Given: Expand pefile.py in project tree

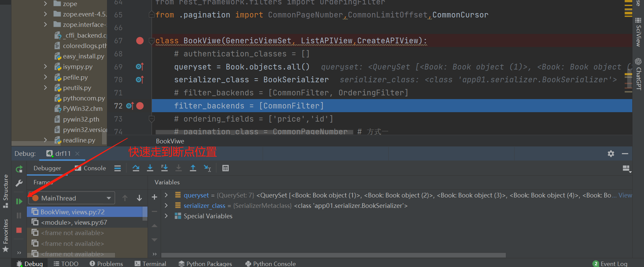Looking at the screenshot, I should (x=45, y=77).
